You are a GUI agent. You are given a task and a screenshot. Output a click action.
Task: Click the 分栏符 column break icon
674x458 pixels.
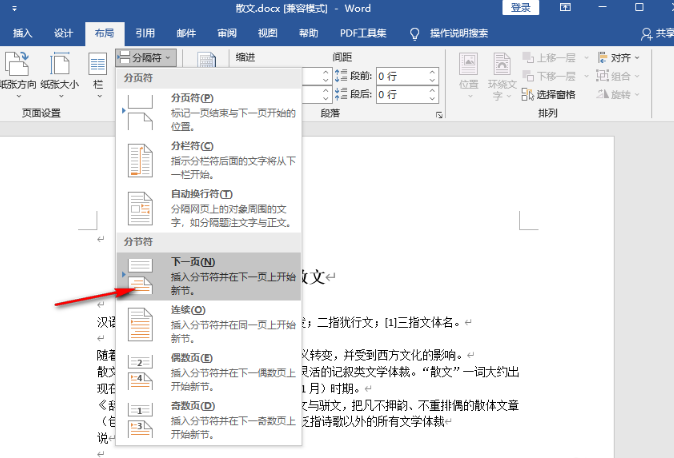(140, 161)
